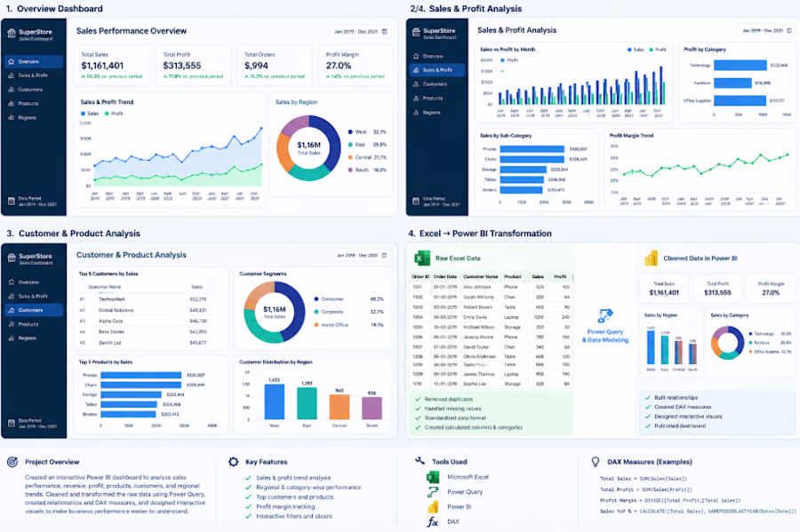The height and width of the screenshot is (532, 800).
Task: Click Chairs bar in Top 5 Products by Sales
Action: [142, 385]
